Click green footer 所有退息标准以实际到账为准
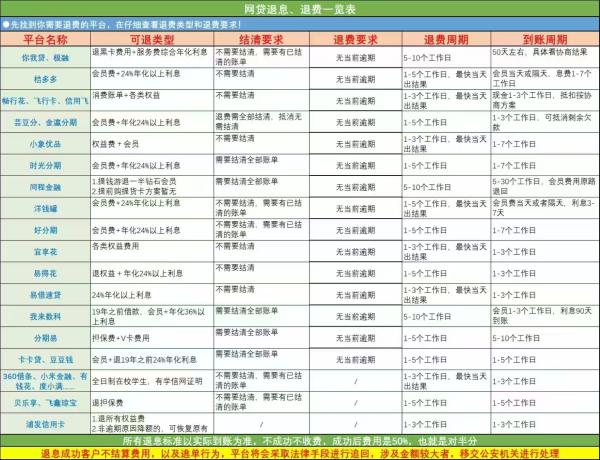Viewport: 600px width, 460px height. coord(300,440)
